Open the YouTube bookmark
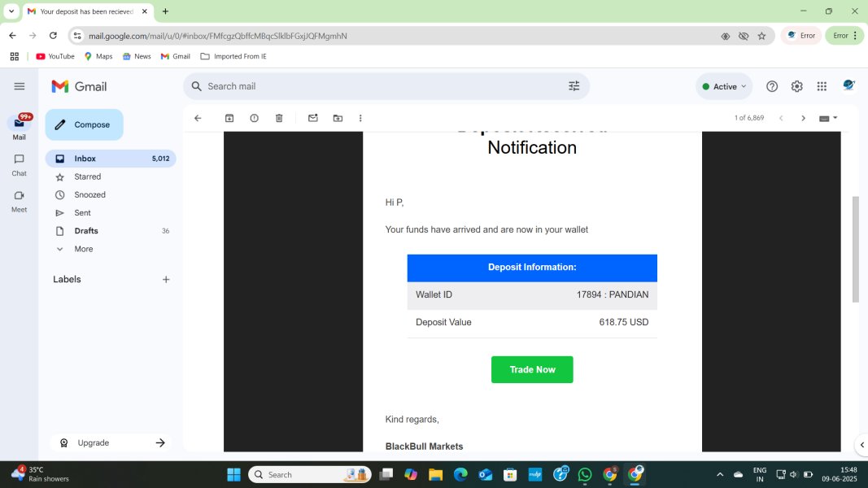Viewport: 868px width, 488px height. click(x=55, y=56)
